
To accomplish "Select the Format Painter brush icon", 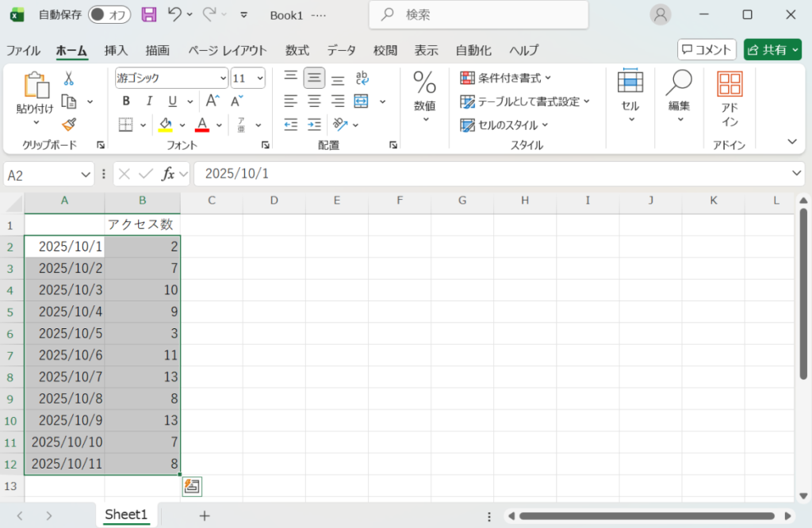I will click(69, 124).
